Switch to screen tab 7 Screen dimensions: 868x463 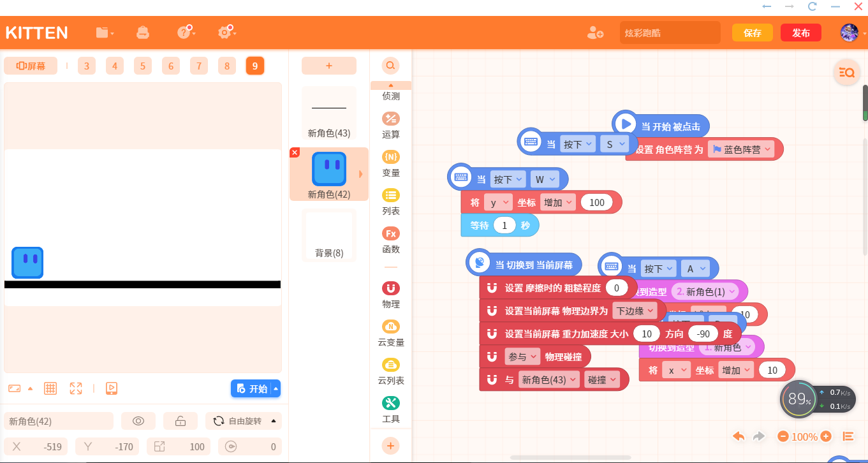pyautogui.click(x=199, y=66)
